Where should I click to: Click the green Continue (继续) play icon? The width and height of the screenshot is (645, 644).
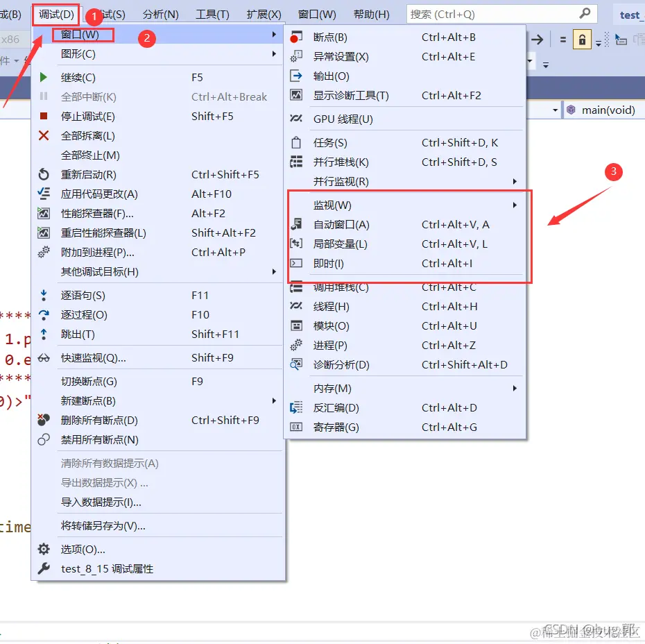click(x=43, y=77)
